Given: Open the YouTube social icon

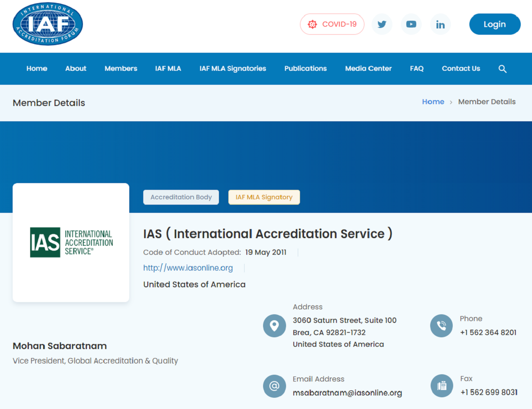Looking at the screenshot, I should tap(411, 24).
